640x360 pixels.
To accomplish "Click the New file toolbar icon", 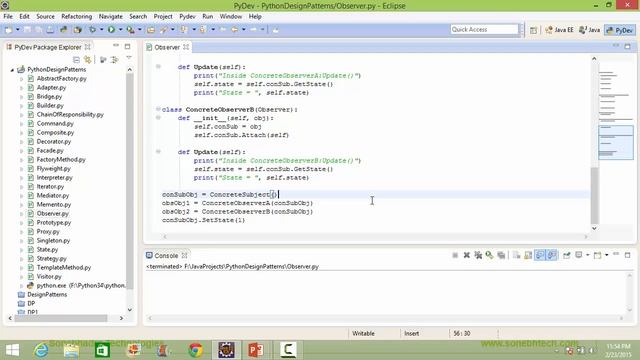I will point(9,30).
